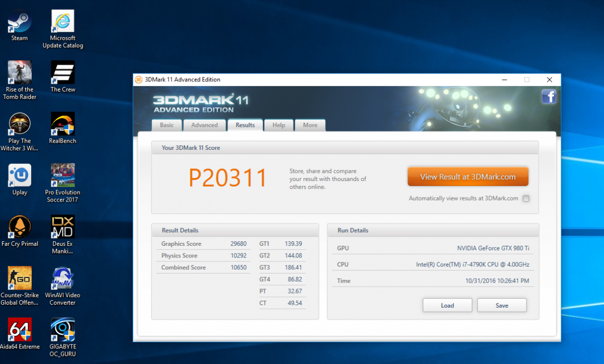Launch Far Cry Primal shortcut

point(20,231)
